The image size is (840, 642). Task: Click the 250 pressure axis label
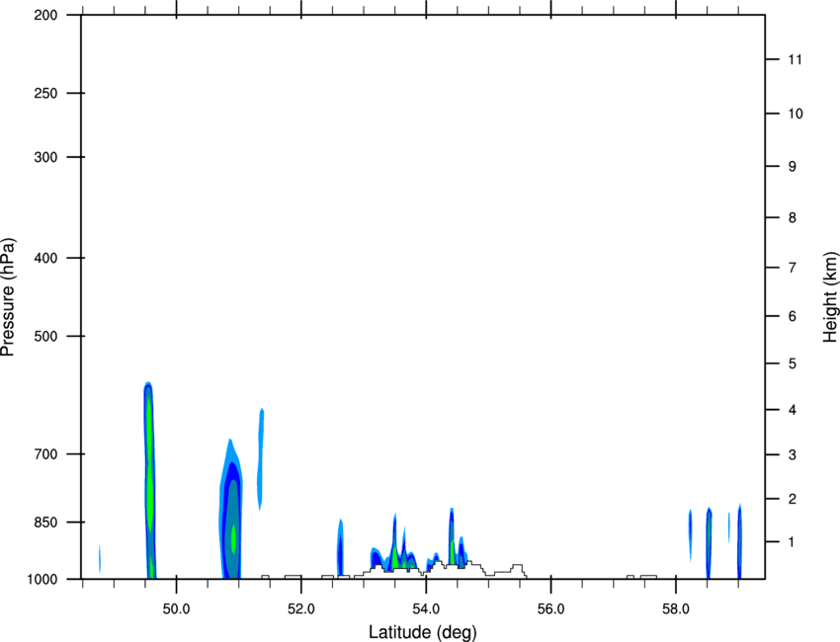[45, 93]
